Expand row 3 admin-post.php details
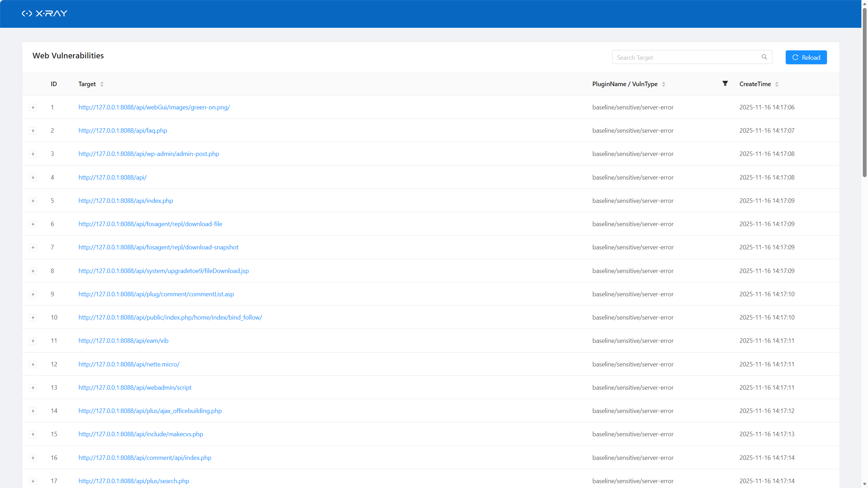This screenshot has width=868, height=488. tap(33, 154)
